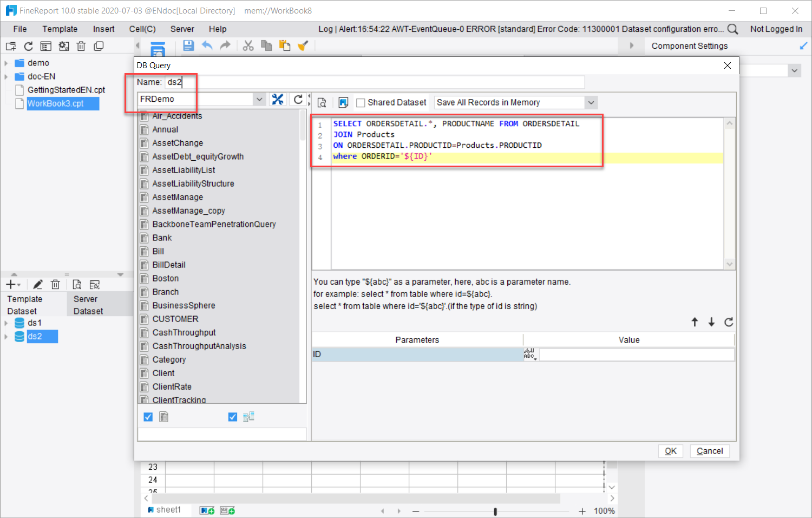
Task: Open the FRDemo connection dropdown
Action: tap(259, 99)
